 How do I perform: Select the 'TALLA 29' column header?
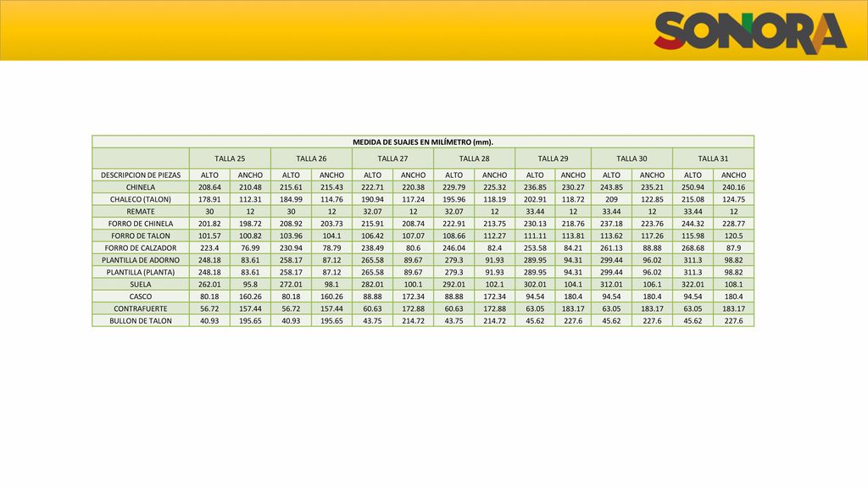[553, 158]
